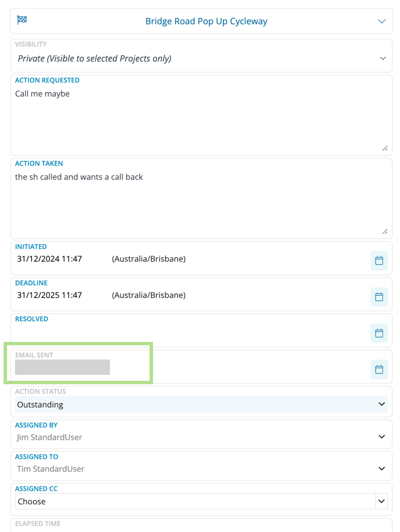This screenshot has width=400, height=532.
Task: Click the empty Resolved date field
Action: 190,333
